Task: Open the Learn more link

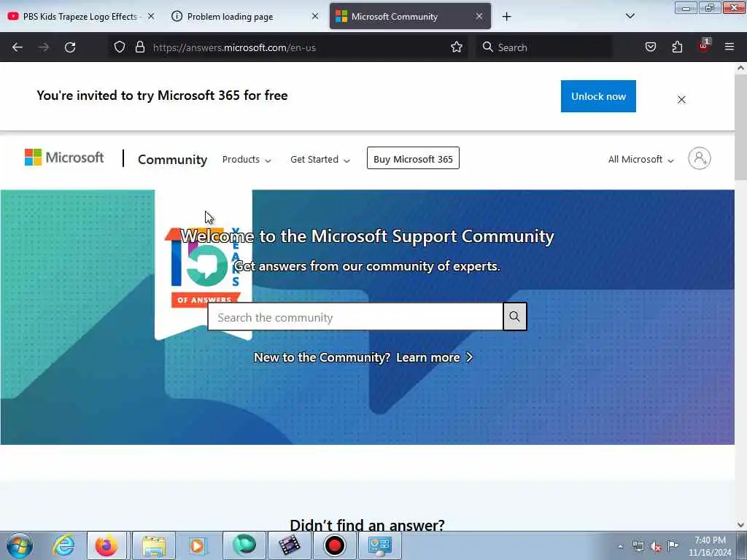Action: coord(434,357)
